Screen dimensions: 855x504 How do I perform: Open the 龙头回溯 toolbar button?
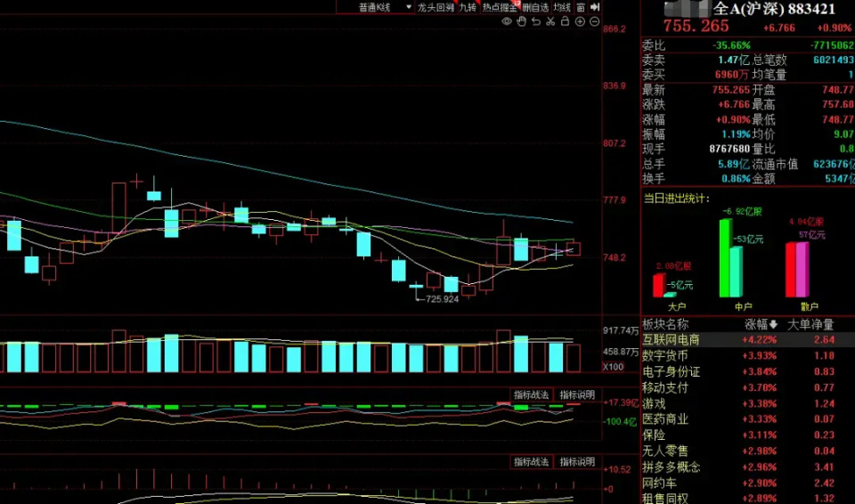tap(436, 7)
